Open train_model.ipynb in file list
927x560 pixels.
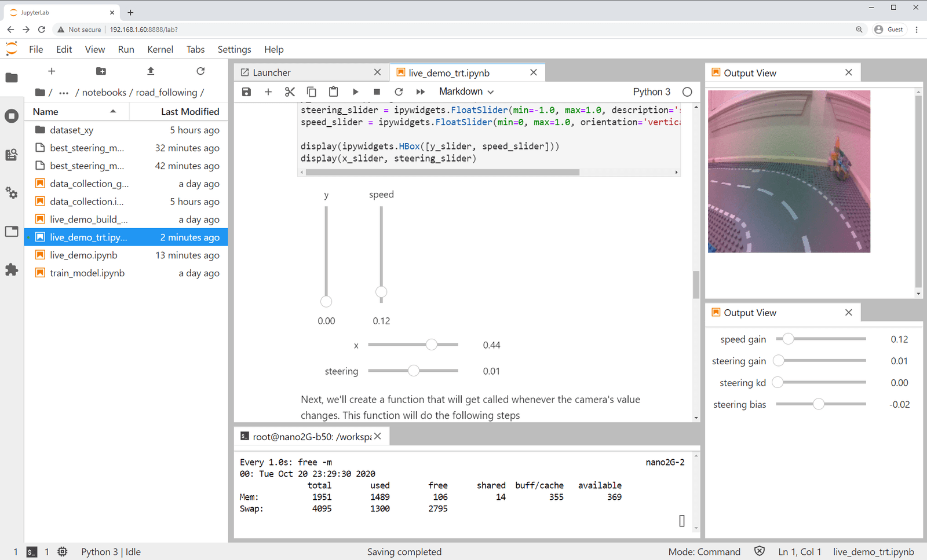tap(126, 273)
